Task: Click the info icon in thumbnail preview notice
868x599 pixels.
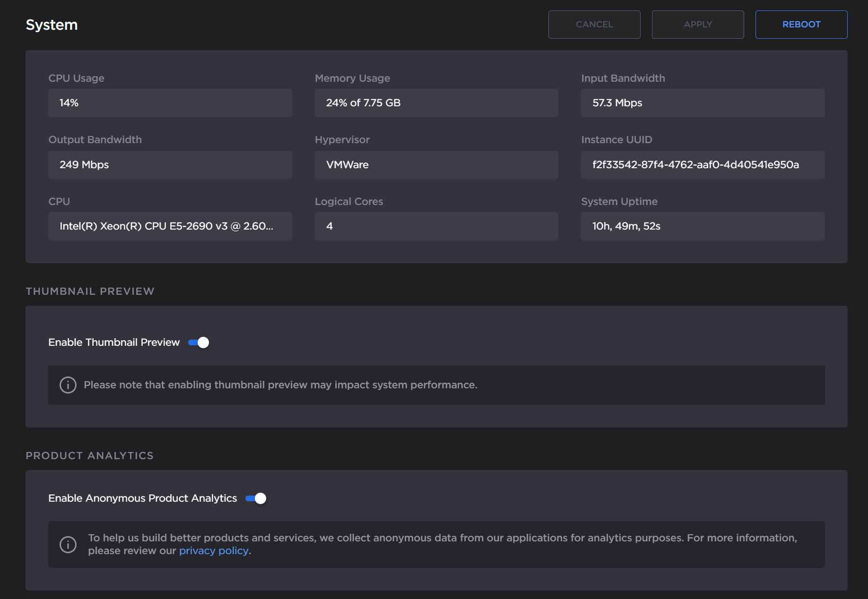Action: (x=68, y=385)
